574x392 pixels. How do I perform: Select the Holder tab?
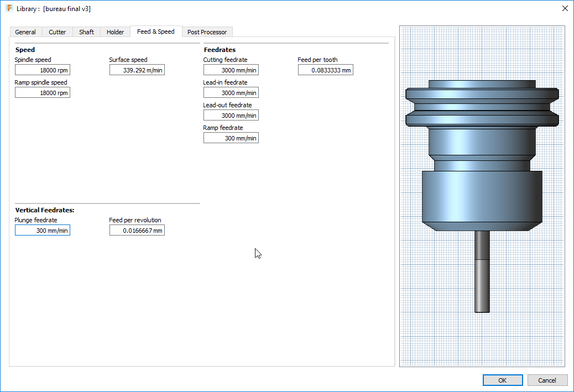(116, 32)
